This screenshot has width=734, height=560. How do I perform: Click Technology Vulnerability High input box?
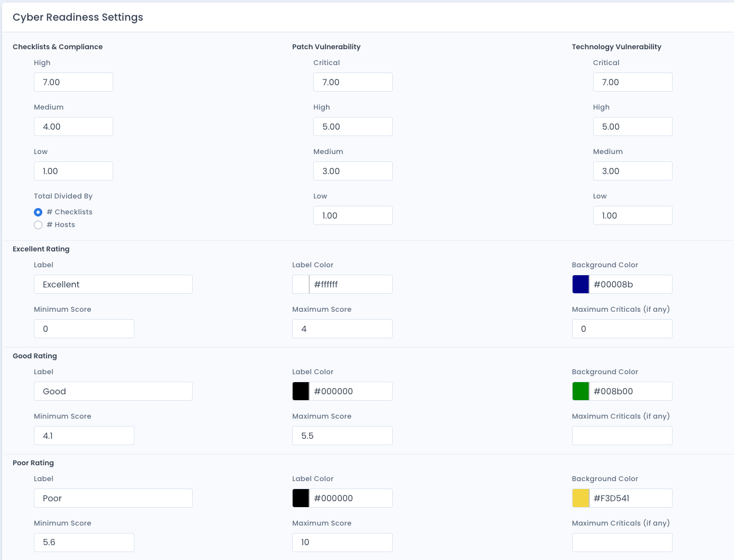coord(632,127)
